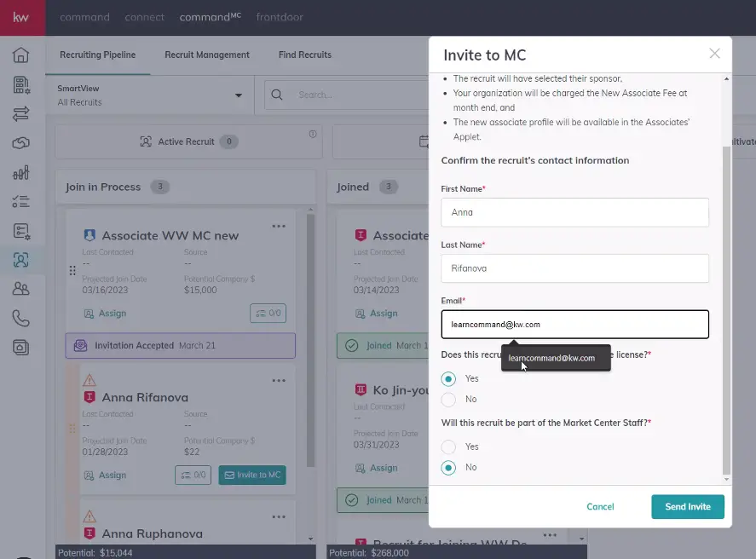Select Yes for the license question

coord(448,378)
